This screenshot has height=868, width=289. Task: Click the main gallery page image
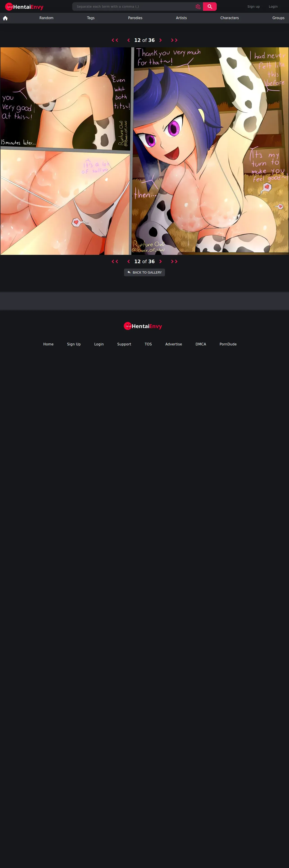tap(144, 151)
